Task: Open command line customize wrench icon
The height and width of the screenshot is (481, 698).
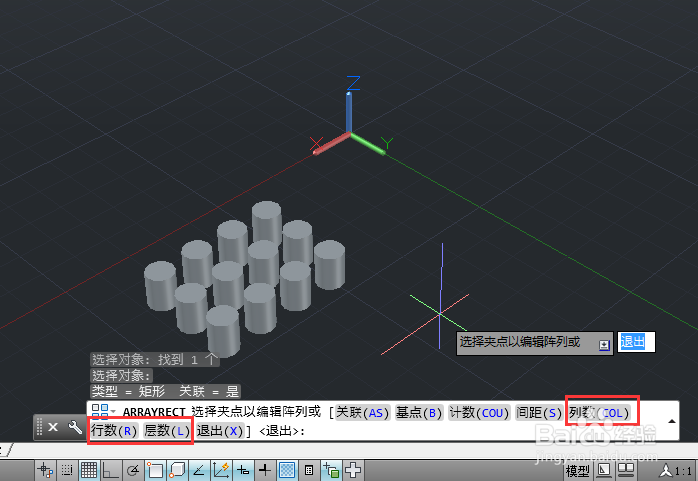Action: [x=75, y=427]
